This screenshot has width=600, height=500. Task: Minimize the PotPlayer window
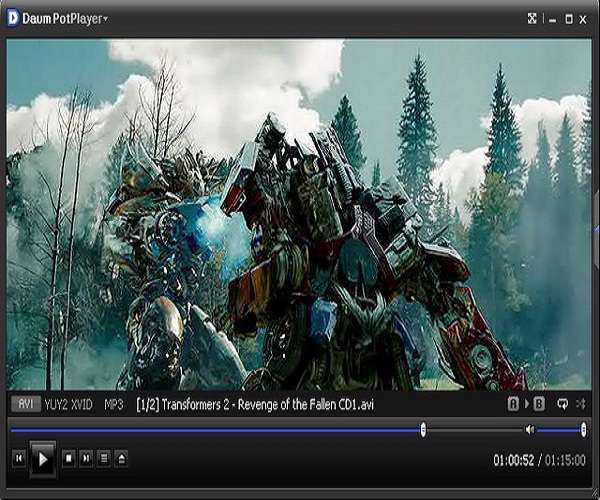pos(553,20)
